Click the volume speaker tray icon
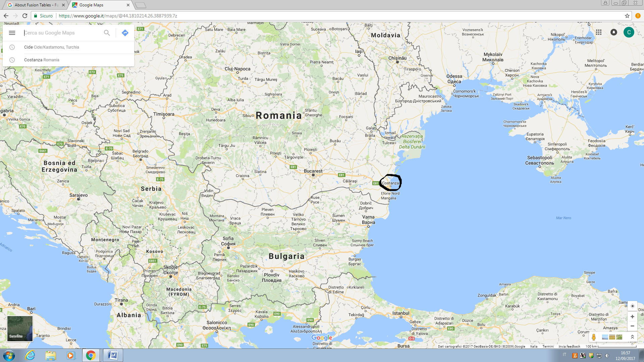The width and height of the screenshot is (644, 362). [x=607, y=356]
